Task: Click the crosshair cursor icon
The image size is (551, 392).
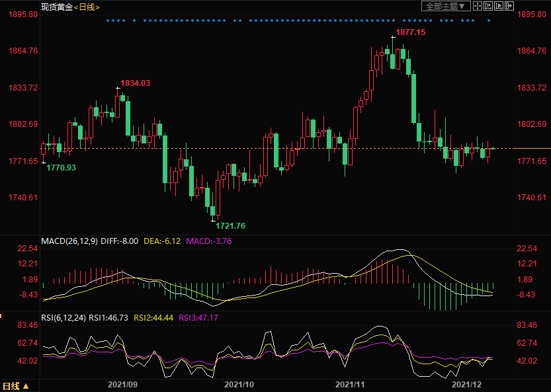Action: (x=478, y=6)
